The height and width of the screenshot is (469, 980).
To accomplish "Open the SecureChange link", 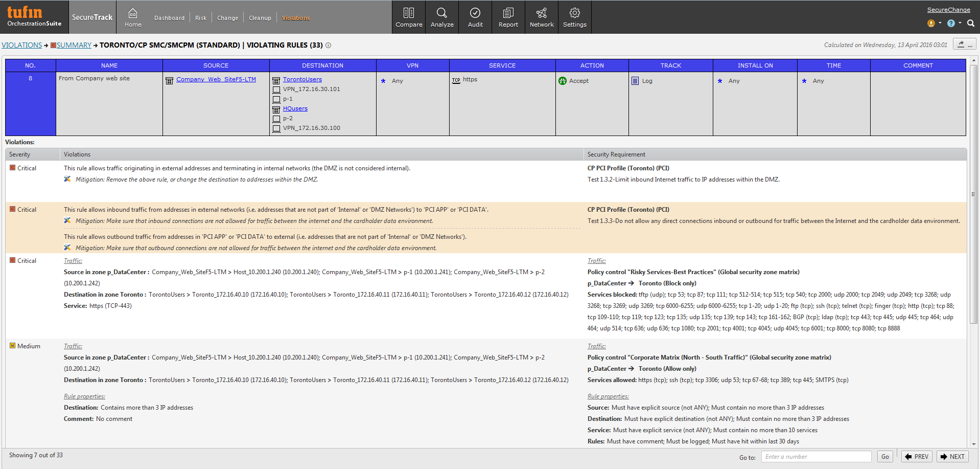I will point(948,10).
